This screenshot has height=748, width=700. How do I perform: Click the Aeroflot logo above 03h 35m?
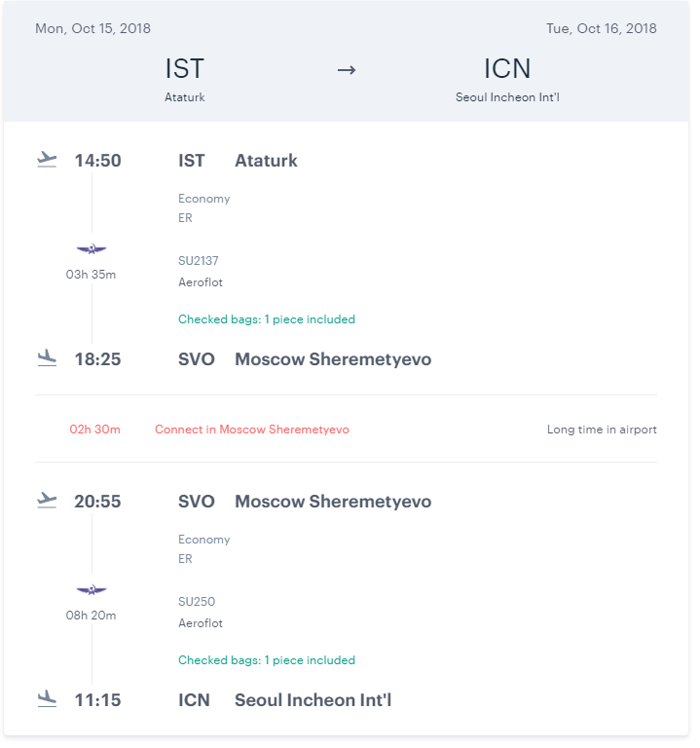point(92,250)
